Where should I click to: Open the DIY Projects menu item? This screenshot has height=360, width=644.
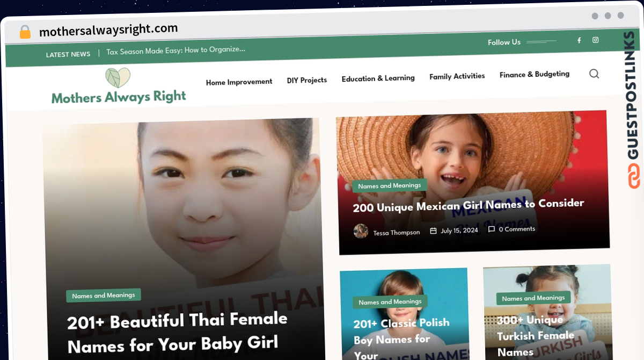click(307, 81)
